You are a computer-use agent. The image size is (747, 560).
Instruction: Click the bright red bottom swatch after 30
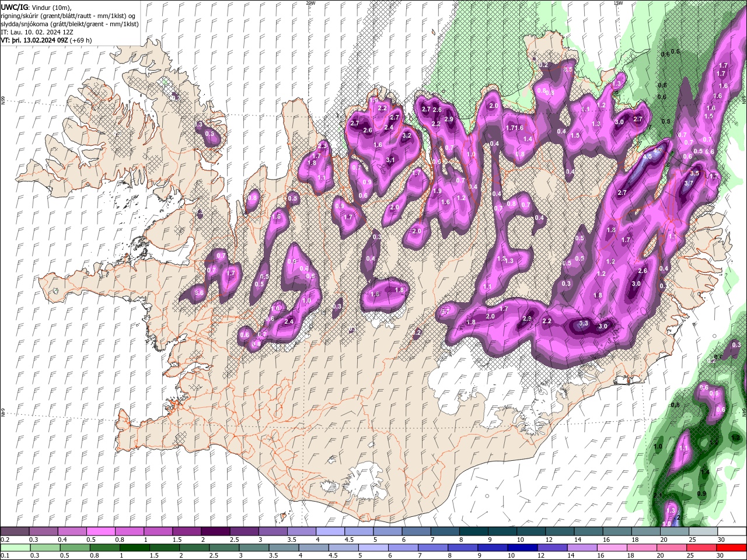tap(732, 548)
